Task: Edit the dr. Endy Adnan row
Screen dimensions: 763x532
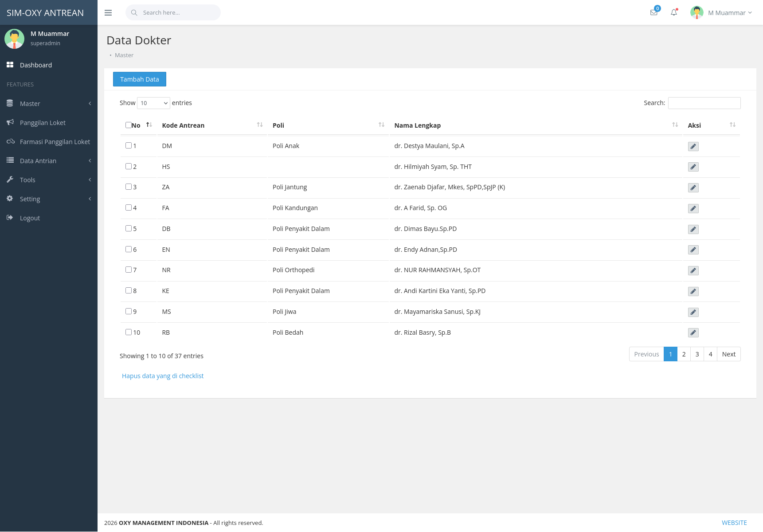Action: 693,250
